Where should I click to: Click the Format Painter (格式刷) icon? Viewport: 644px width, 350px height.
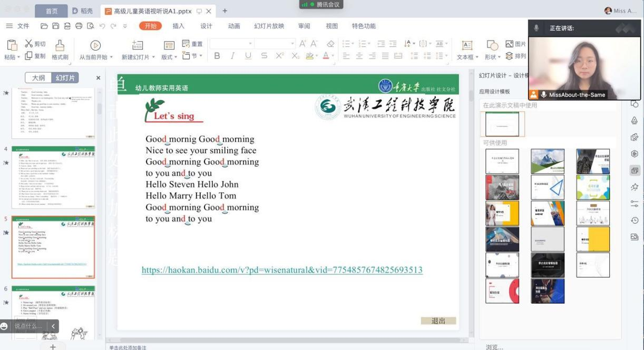(x=60, y=46)
